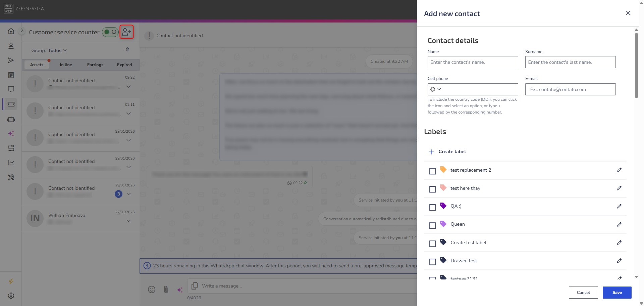This screenshot has height=306, width=644.
Task: Check the 'Create test label' checkbox
Action: pos(433,244)
